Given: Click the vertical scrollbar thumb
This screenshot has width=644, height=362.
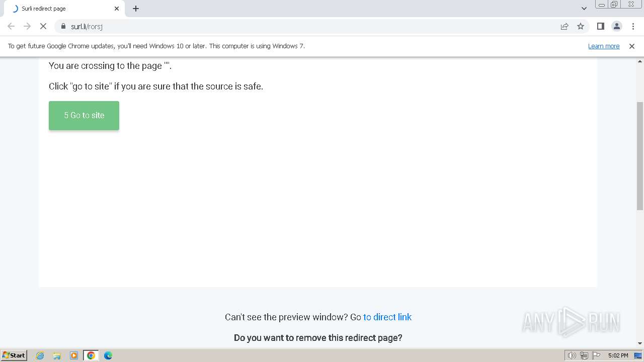Looking at the screenshot, I should point(640,156).
